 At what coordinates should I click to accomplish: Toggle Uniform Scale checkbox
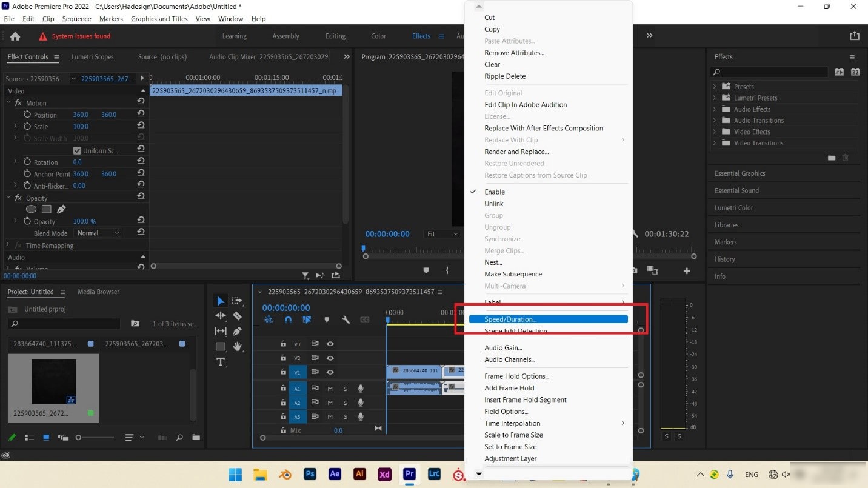[77, 150]
